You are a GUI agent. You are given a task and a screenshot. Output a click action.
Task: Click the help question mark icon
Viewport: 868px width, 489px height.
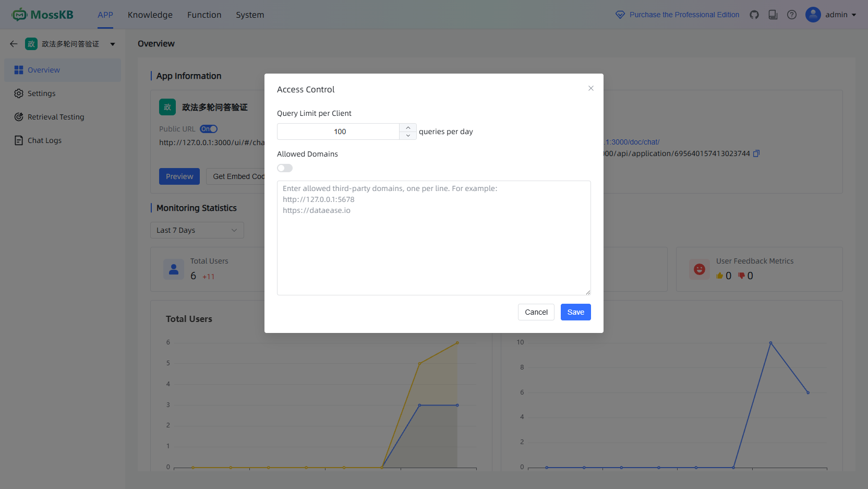[792, 15]
